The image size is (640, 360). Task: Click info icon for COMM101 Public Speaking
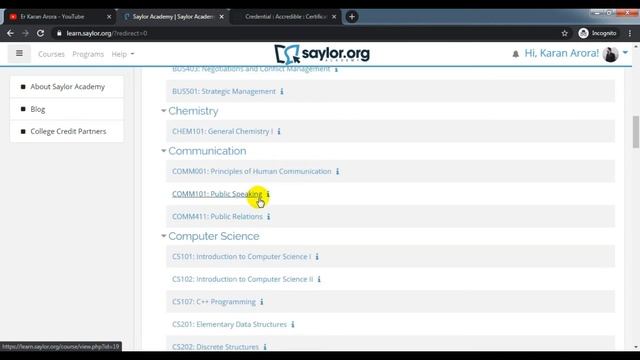coord(268,194)
